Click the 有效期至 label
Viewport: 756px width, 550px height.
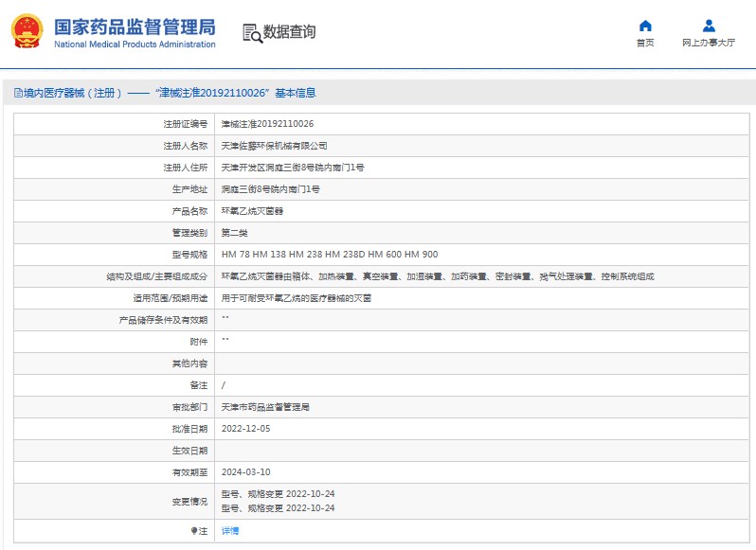[x=190, y=472]
